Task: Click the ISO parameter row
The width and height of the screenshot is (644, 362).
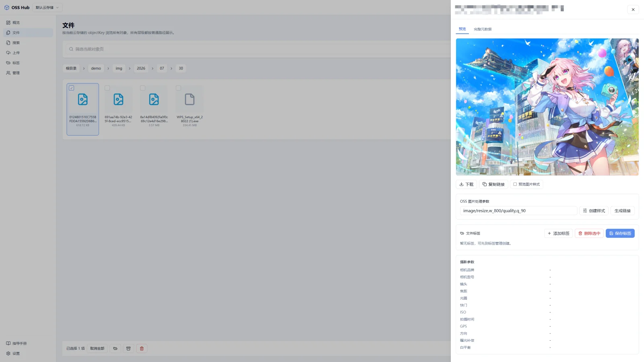Action: point(547,312)
